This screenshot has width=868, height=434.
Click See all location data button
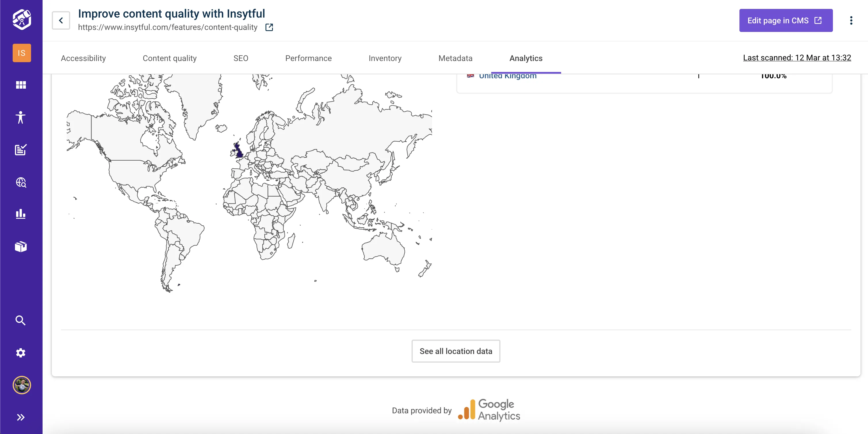point(456,351)
